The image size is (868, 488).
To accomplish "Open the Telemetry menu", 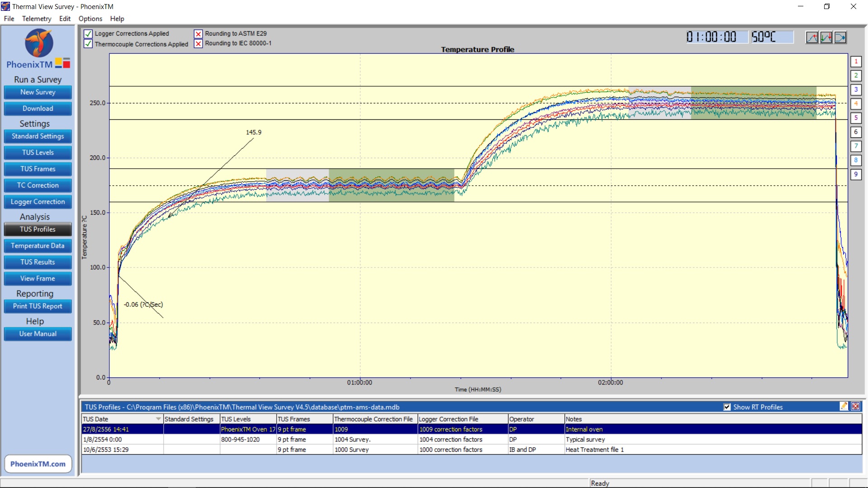I will (x=37, y=19).
